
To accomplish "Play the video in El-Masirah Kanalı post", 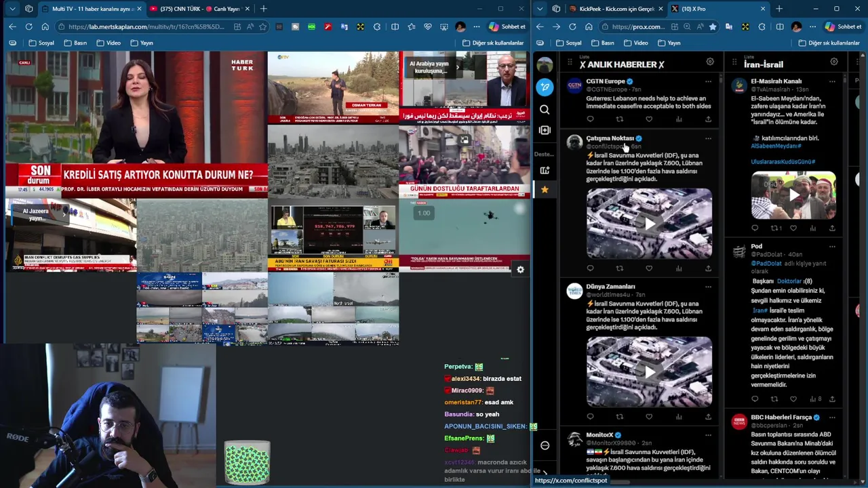I will click(x=793, y=196).
